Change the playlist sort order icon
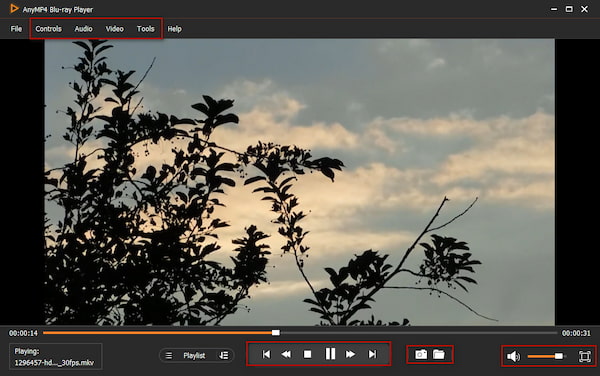Screen dimensions: 600x376 [x=224, y=356]
